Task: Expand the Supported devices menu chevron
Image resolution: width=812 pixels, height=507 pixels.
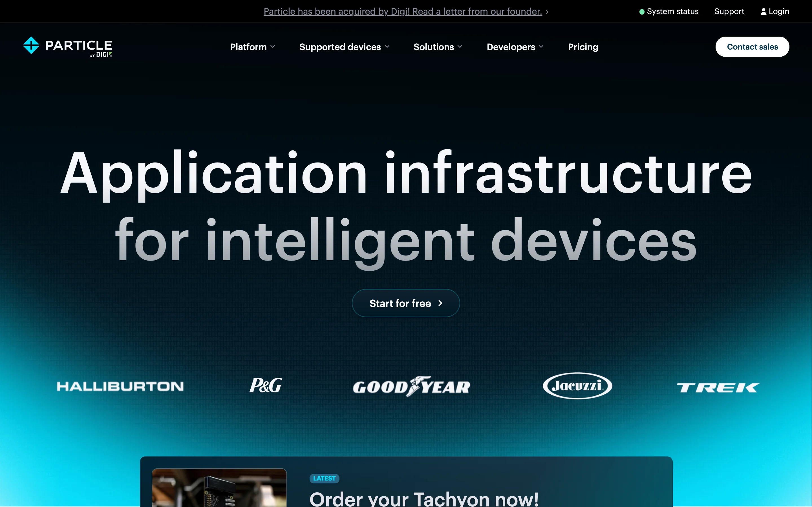Action: pos(387,46)
